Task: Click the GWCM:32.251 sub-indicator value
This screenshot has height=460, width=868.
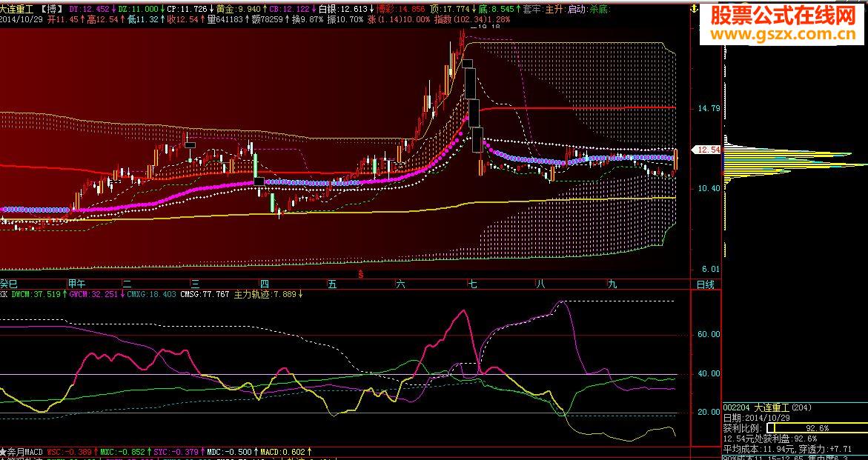Action: (94, 295)
